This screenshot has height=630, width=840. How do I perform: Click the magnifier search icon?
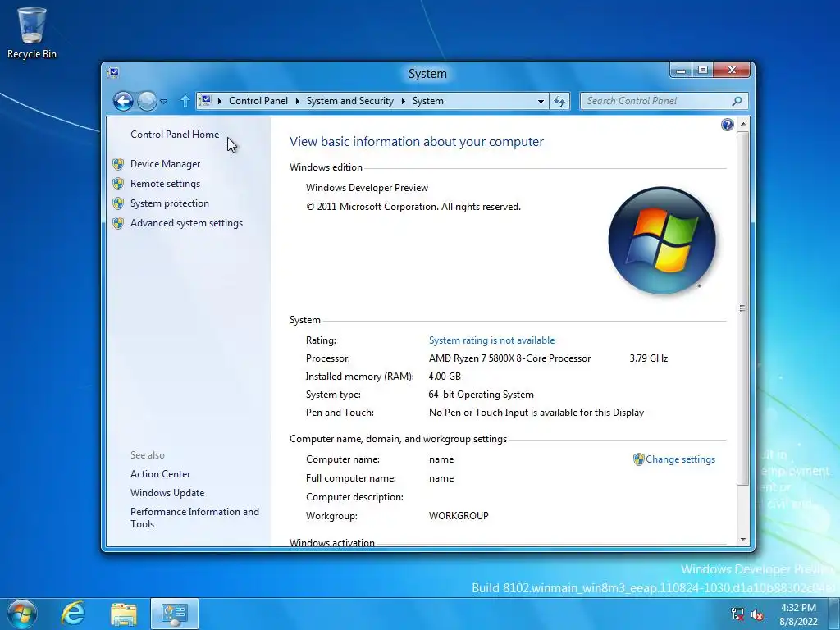point(737,101)
